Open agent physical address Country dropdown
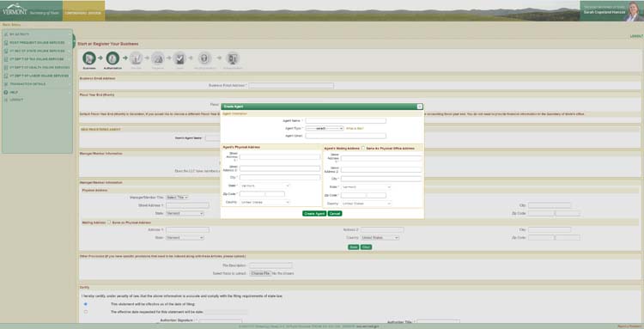Viewport: 644px width, 329px height. (x=264, y=202)
